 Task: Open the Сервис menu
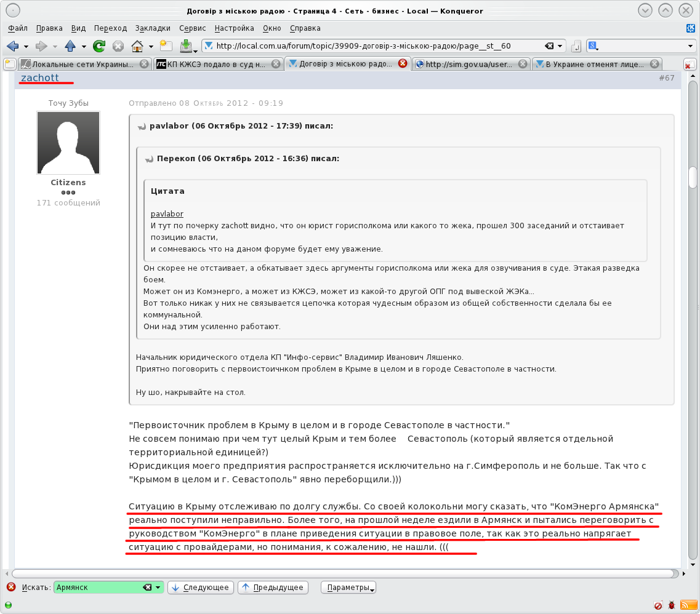[x=193, y=28]
